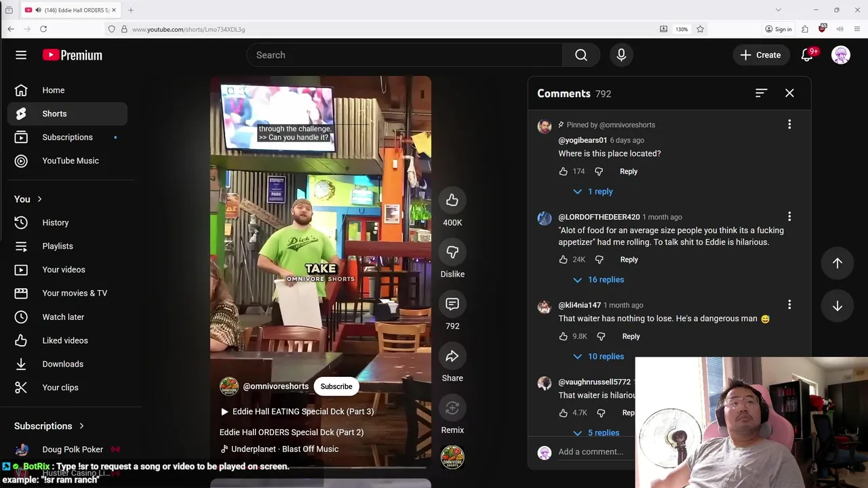Open Liked videos
868x488 pixels.
pyautogui.click(x=67, y=340)
